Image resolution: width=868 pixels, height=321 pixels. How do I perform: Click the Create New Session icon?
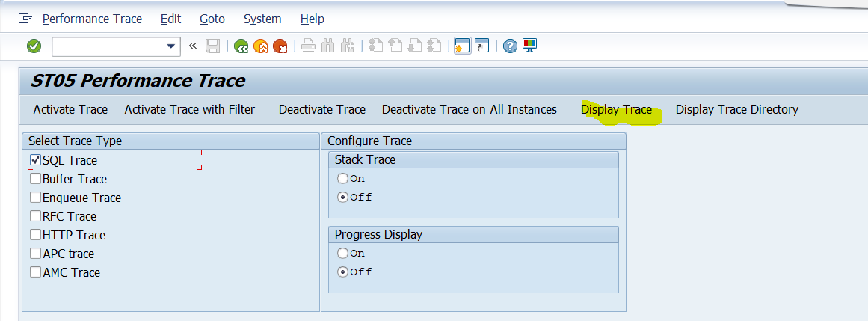(x=462, y=46)
